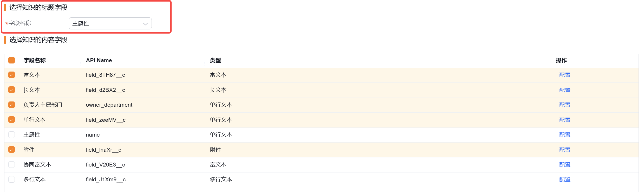Toggle the select-all checkbox in table header
Image resolution: width=644 pixels, height=192 pixels.
click(x=12, y=60)
